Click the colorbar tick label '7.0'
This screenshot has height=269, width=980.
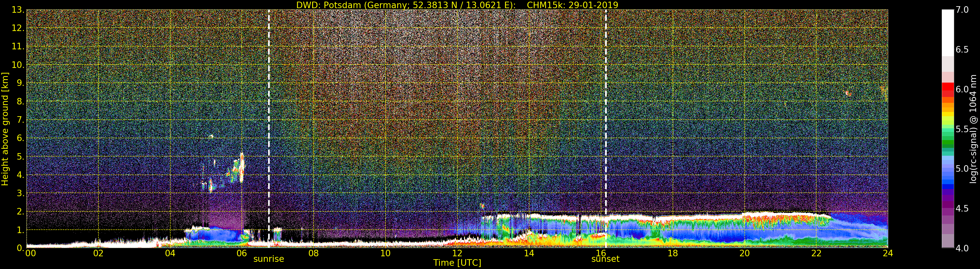coord(962,10)
